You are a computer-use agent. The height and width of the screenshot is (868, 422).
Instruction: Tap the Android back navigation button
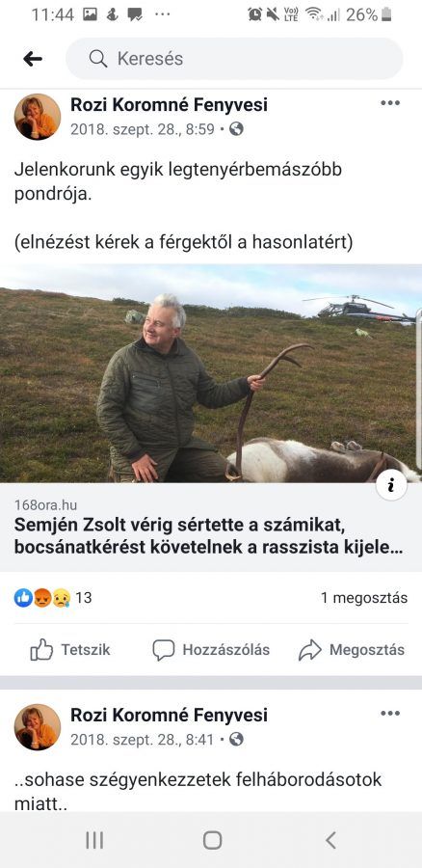[330, 840]
